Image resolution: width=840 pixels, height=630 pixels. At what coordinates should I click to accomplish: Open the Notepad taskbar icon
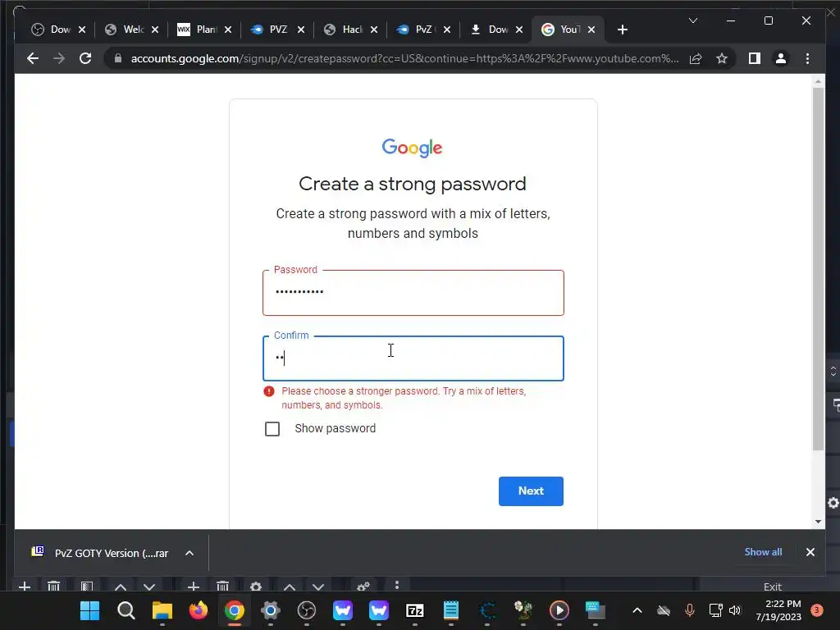point(451,610)
